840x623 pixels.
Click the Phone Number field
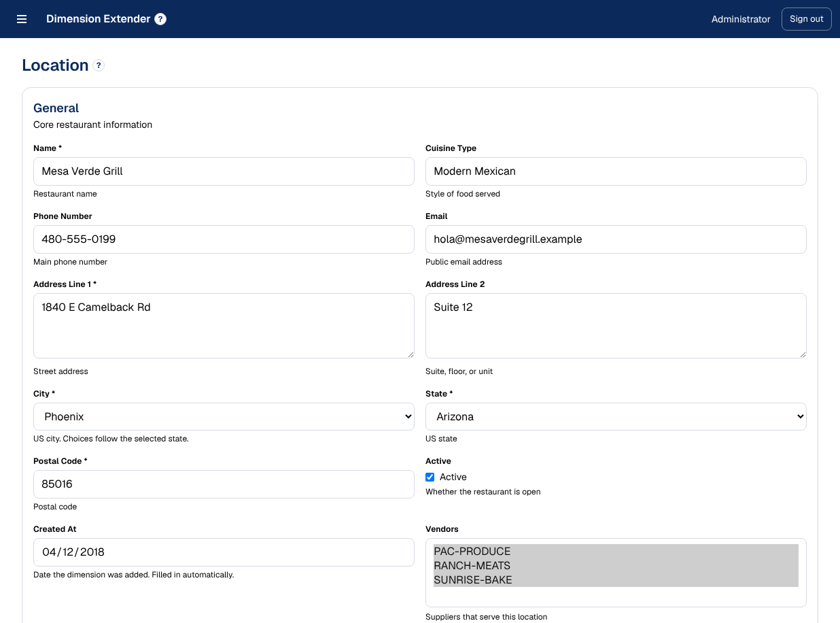click(x=224, y=239)
